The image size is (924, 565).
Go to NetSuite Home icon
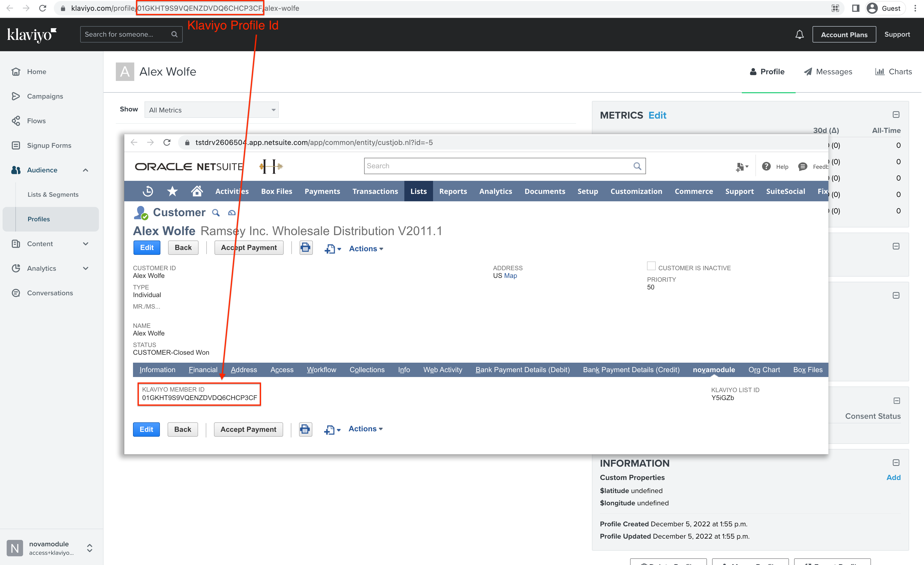[x=197, y=191]
